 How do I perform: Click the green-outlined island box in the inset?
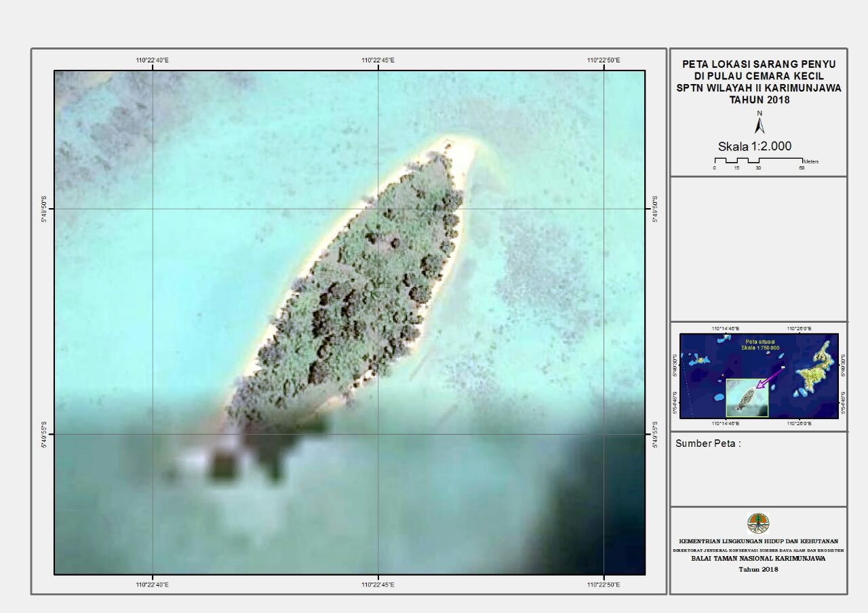[x=747, y=397]
